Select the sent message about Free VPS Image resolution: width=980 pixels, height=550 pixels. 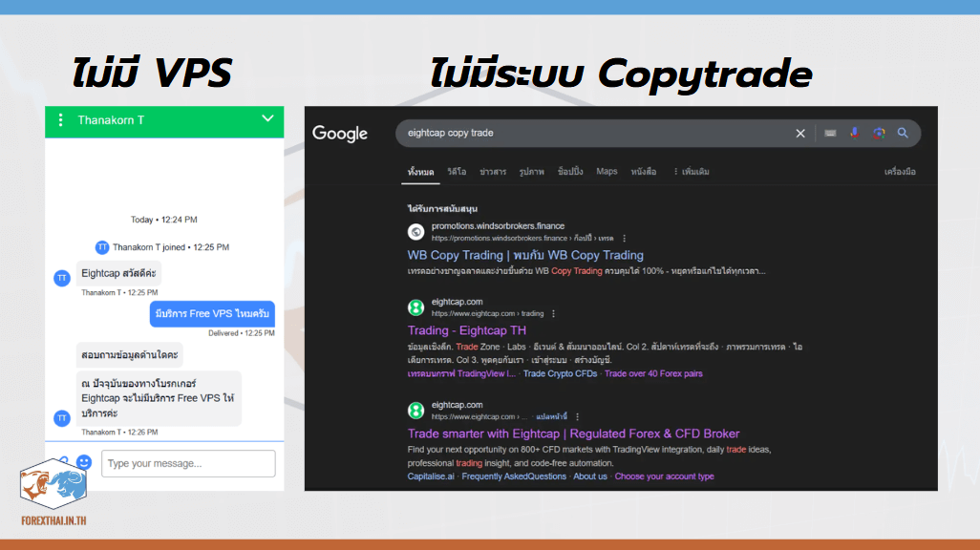tap(212, 314)
